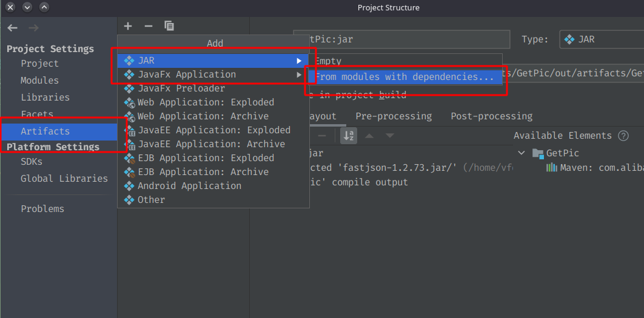Select SDKs under Platform Settings
Viewport: 644px width, 318px height.
click(32, 162)
